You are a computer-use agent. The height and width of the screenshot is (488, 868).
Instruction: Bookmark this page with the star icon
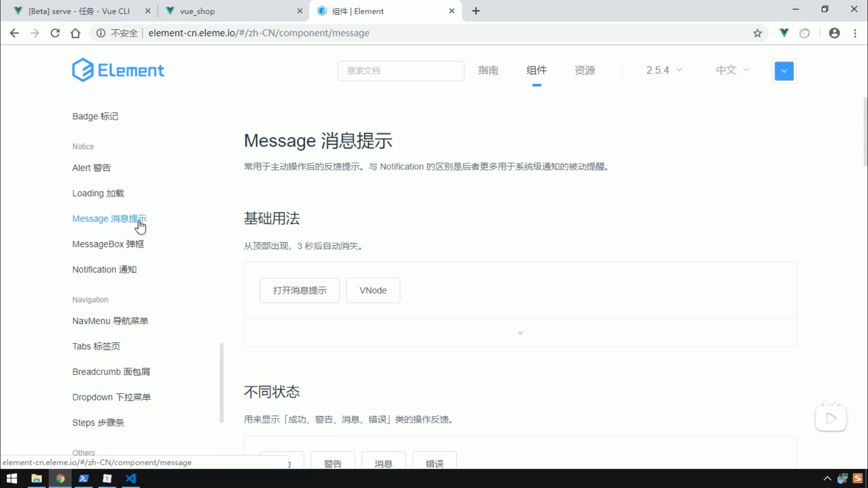[758, 33]
